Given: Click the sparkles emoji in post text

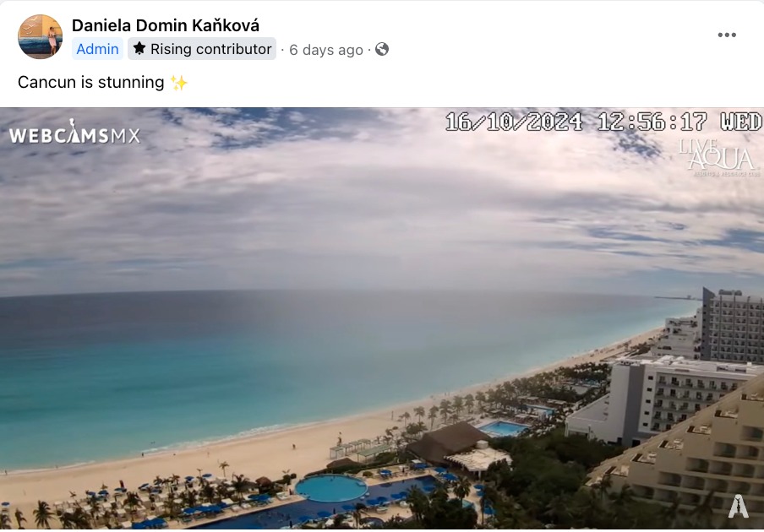Looking at the screenshot, I should click(x=179, y=82).
